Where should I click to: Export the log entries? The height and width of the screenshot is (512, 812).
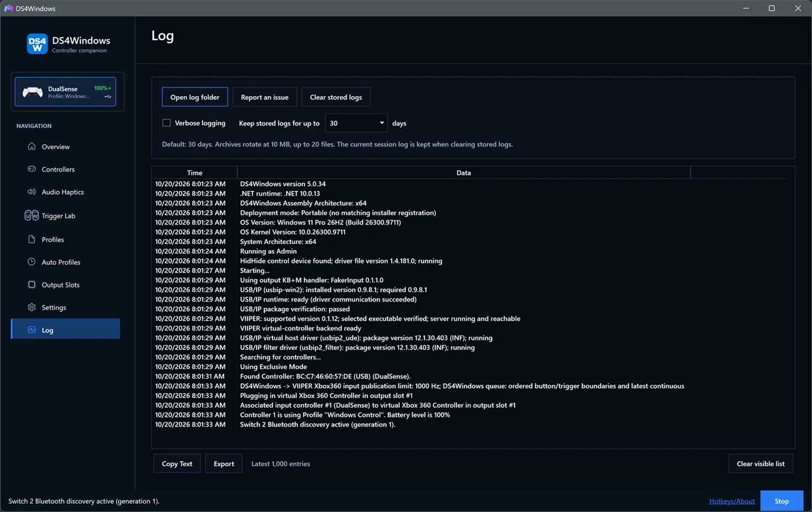point(224,463)
